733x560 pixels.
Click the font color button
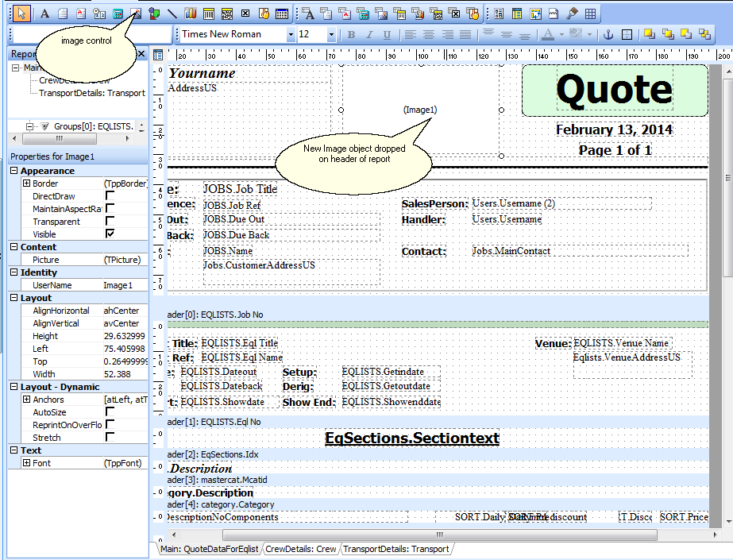coord(548,35)
